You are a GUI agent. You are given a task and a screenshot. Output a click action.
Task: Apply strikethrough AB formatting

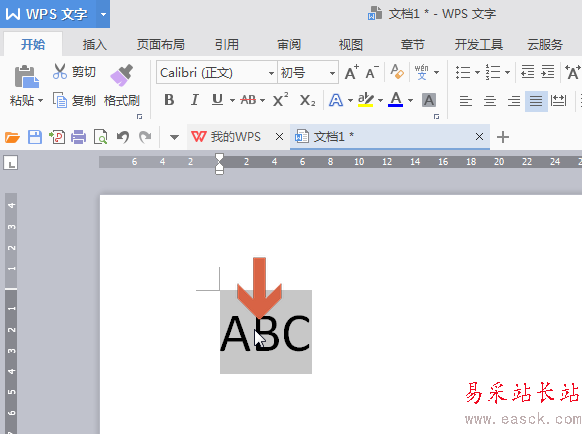pos(248,100)
